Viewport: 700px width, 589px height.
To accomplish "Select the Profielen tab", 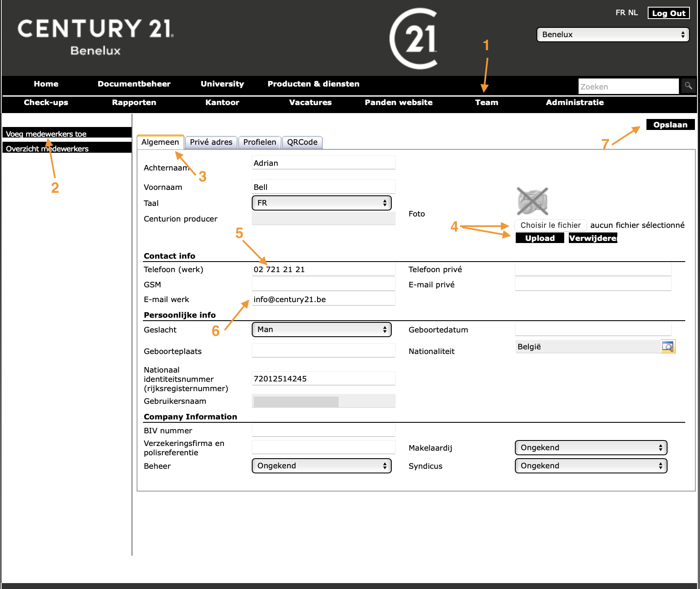I will pos(260,142).
